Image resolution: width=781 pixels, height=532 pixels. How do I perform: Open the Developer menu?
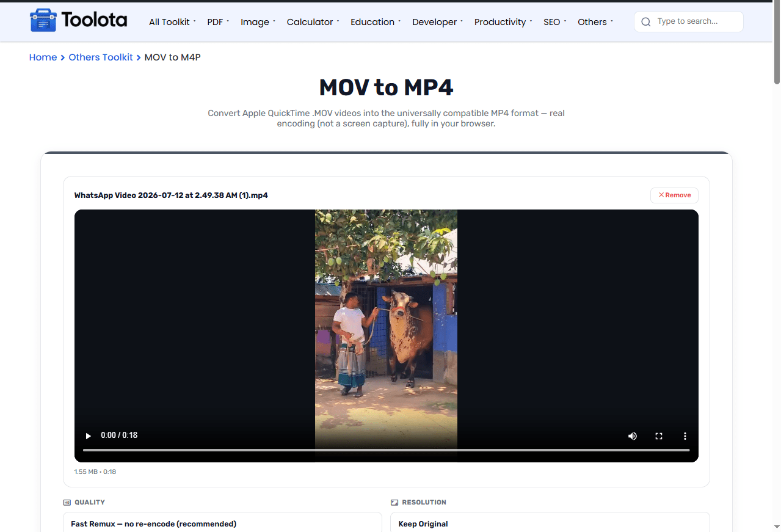click(437, 22)
